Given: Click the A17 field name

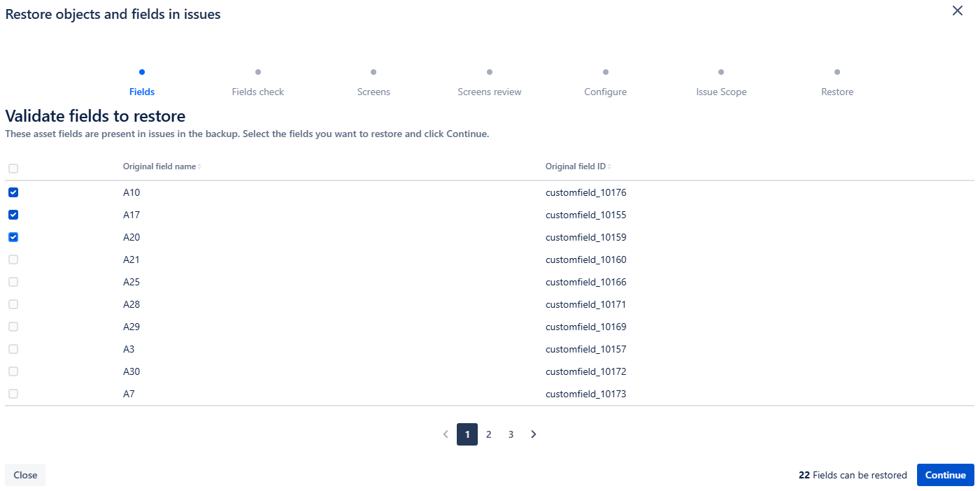Looking at the screenshot, I should tap(132, 215).
